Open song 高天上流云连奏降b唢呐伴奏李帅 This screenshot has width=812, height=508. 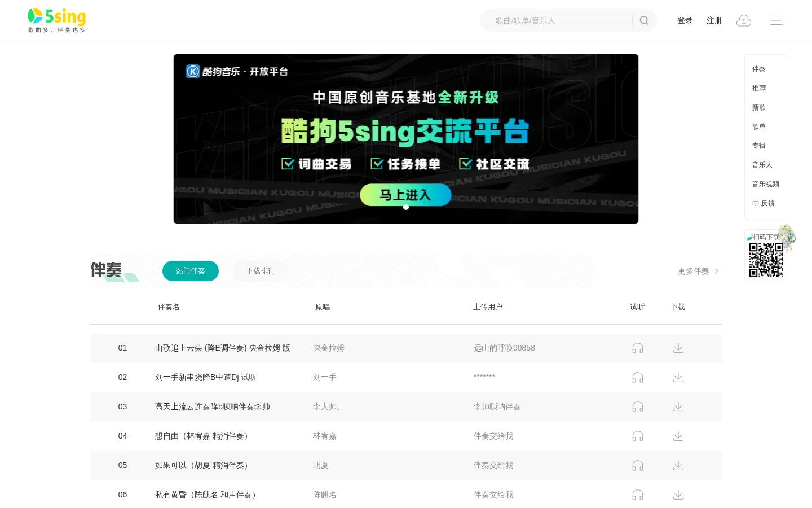tap(213, 407)
